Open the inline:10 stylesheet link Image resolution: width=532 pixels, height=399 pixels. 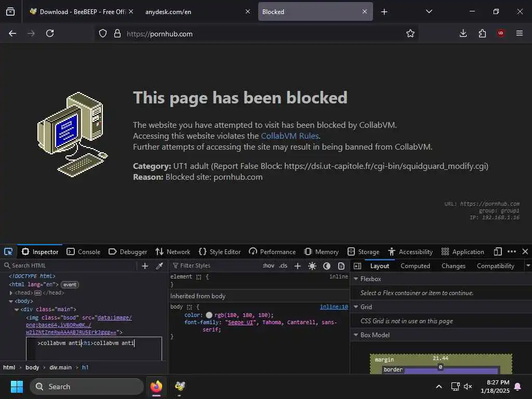[334, 307]
